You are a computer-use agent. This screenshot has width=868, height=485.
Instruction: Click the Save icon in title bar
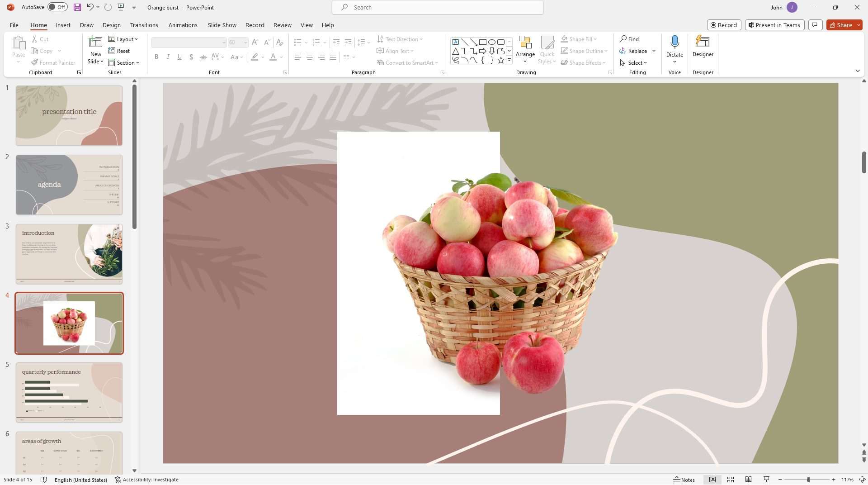(77, 7)
